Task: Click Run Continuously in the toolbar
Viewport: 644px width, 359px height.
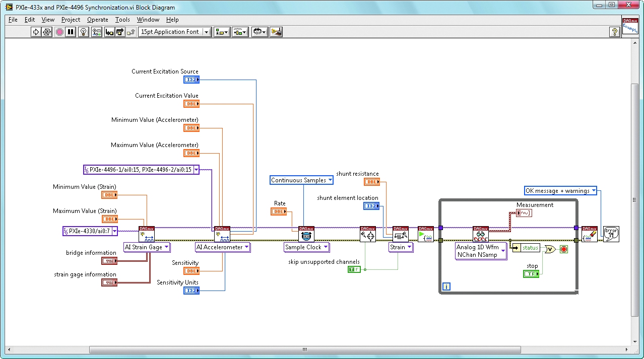Action: [x=47, y=32]
